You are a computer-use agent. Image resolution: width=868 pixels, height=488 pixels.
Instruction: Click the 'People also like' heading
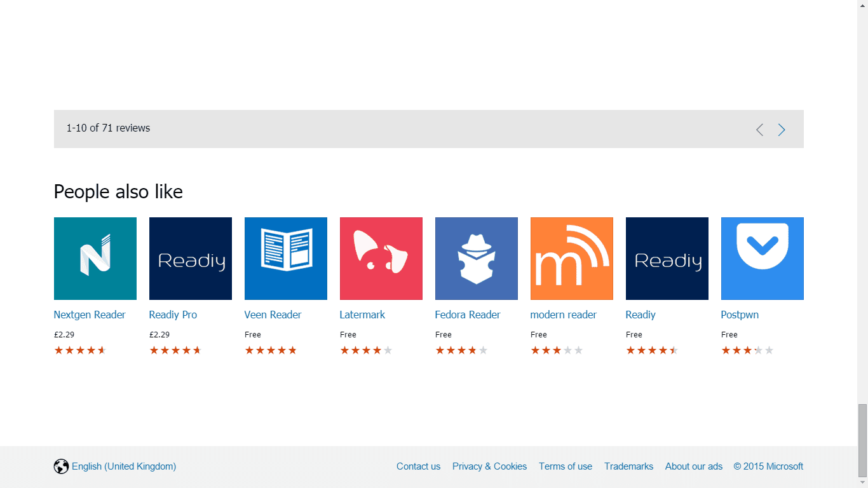[x=118, y=191]
